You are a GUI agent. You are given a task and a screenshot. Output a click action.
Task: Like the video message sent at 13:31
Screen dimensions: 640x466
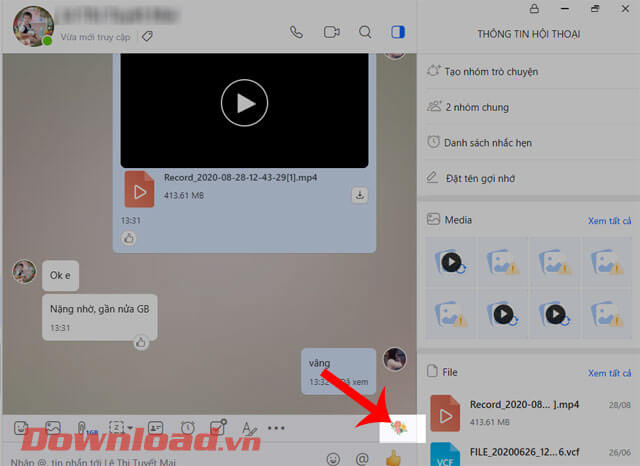pos(129,238)
